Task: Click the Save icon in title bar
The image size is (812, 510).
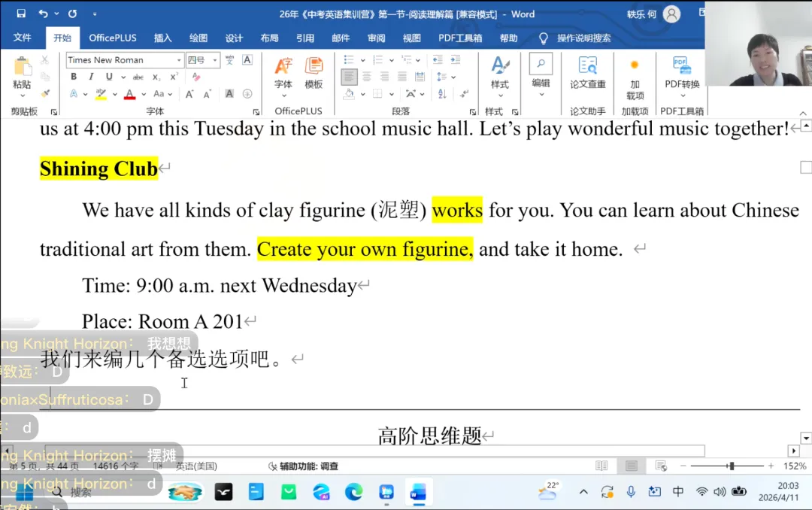Action: click(x=21, y=14)
